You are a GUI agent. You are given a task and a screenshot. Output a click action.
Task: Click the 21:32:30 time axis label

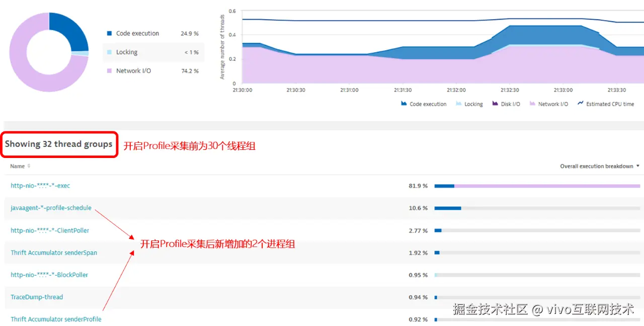coord(510,90)
